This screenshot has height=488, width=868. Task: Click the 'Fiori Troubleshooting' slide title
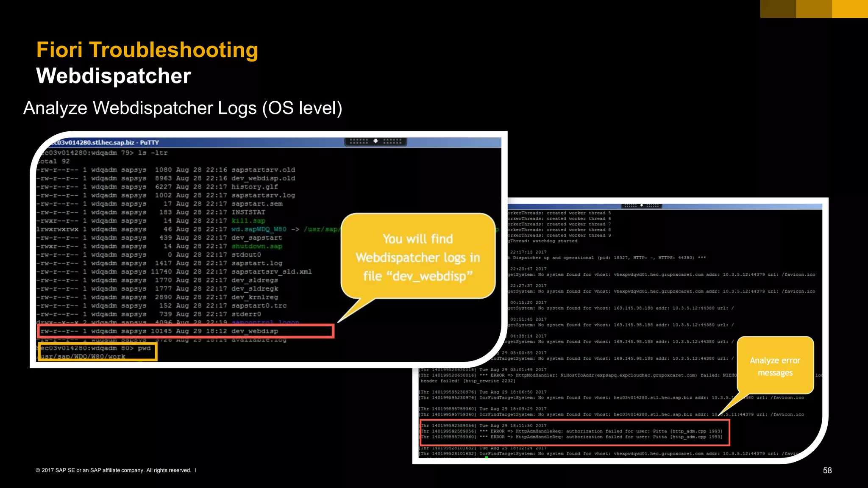tap(147, 50)
